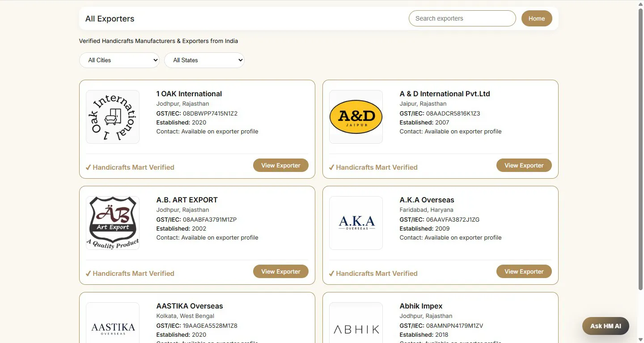Viewport: 644px width, 343px height.
Task: Click GST number 08DBWPP7415N1Z2
Action: click(x=210, y=113)
